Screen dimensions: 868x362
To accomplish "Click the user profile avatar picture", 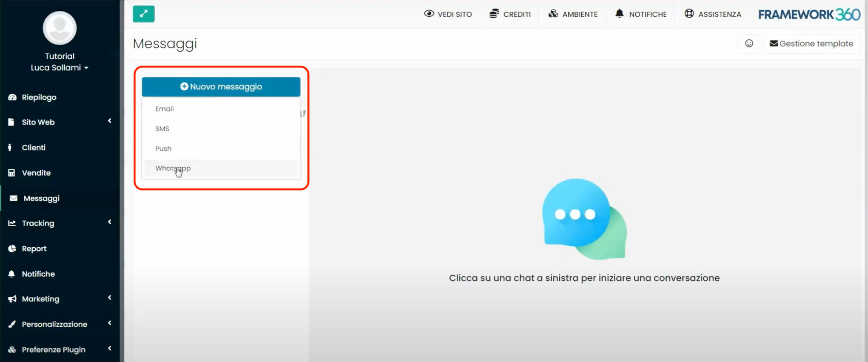I will click(x=60, y=28).
